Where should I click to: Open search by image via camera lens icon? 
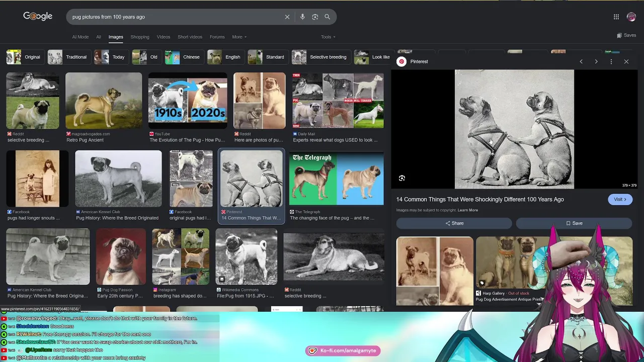315,17
